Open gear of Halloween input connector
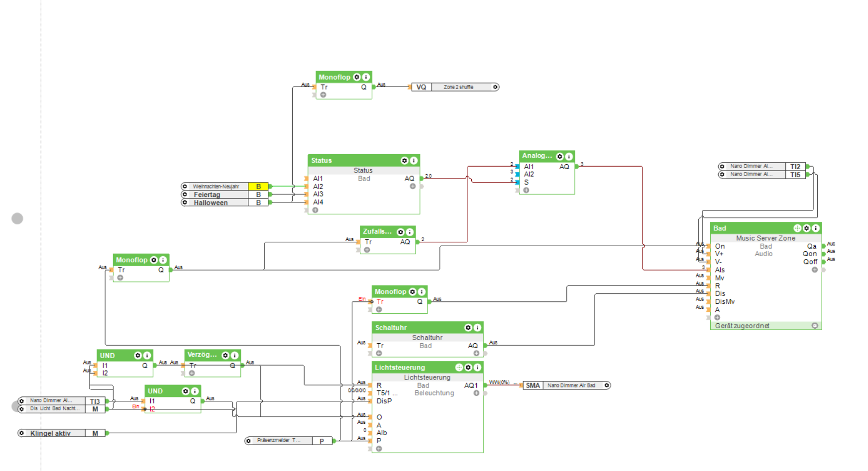This screenshot has height=471, width=868. 185,202
